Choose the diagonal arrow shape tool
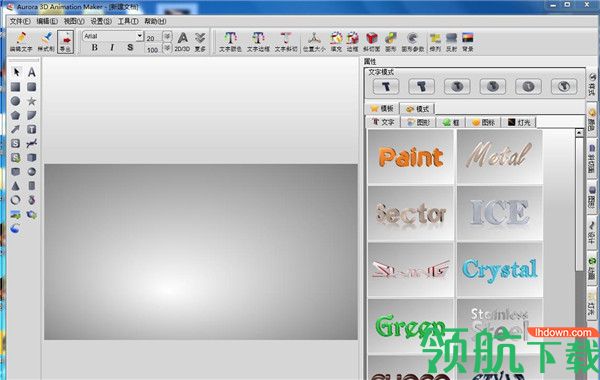Screen dimensions: 600x380 pos(15,129)
